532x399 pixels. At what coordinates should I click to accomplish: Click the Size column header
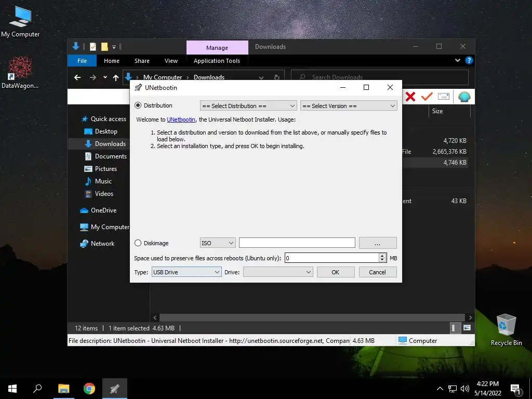point(449,111)
